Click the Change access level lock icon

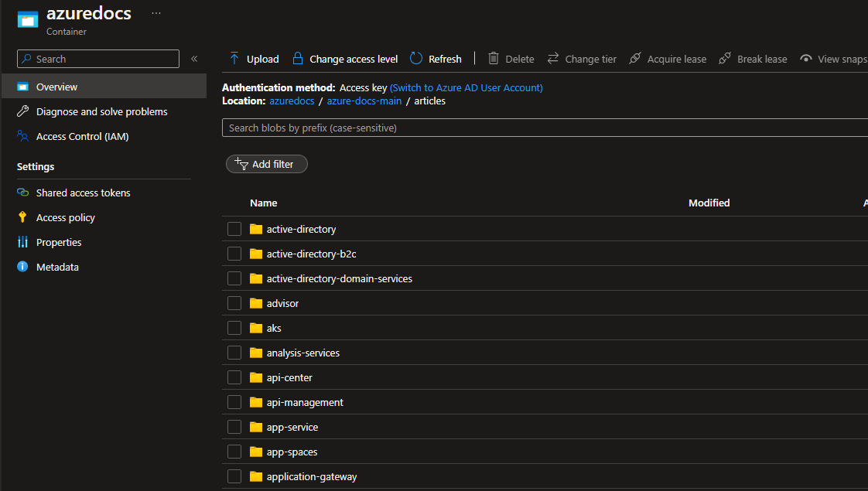(297, 59)
